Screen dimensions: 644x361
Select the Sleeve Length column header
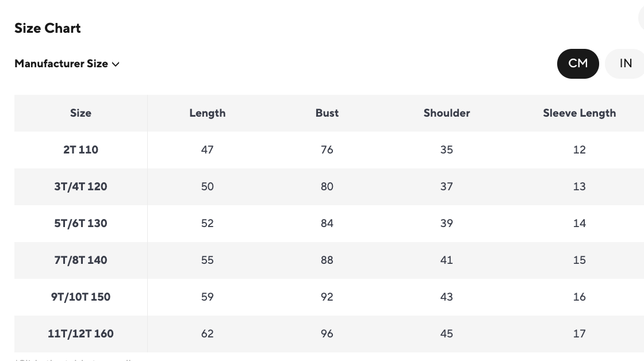pos(579,113)
